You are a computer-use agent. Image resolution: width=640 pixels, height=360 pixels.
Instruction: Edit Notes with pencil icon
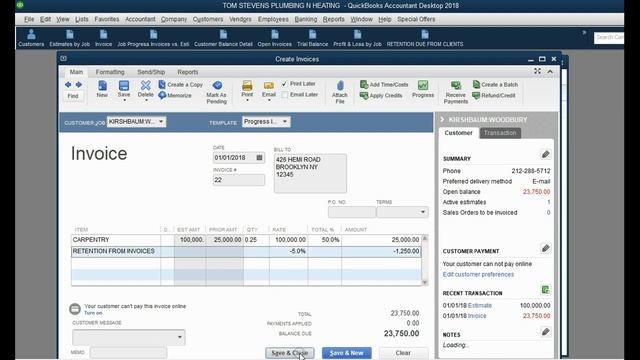click(x=545, y=332)
